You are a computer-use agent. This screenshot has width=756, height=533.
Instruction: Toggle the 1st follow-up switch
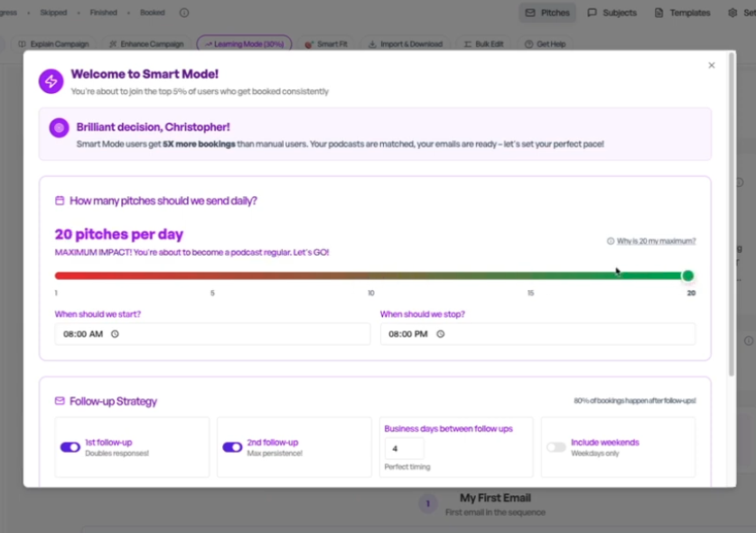pos(70,447)
